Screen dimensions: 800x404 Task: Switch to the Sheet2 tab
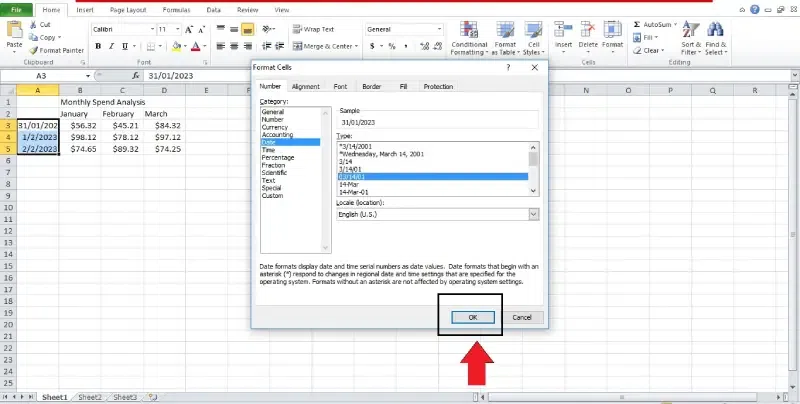click(90, 397)
